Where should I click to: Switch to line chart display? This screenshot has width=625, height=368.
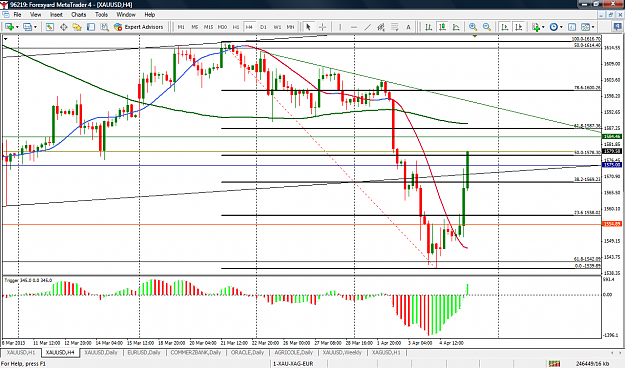click(x=456, y=27)
